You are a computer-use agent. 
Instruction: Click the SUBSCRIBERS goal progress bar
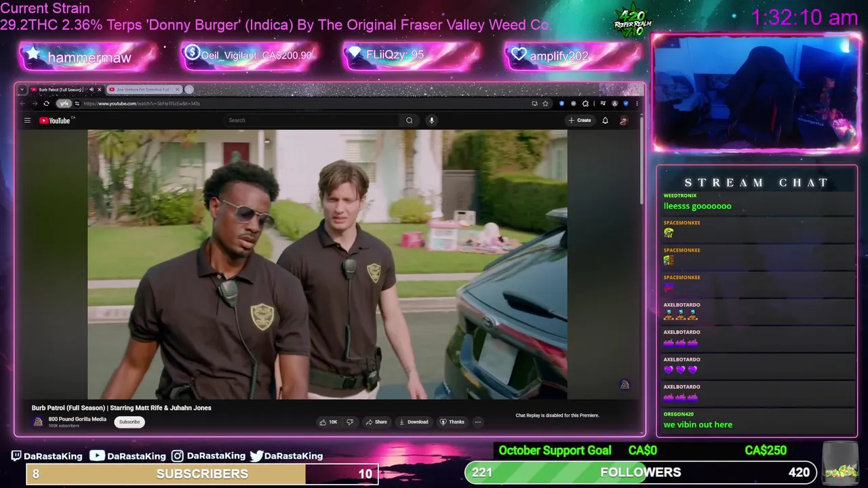click(x=202, y=474)
